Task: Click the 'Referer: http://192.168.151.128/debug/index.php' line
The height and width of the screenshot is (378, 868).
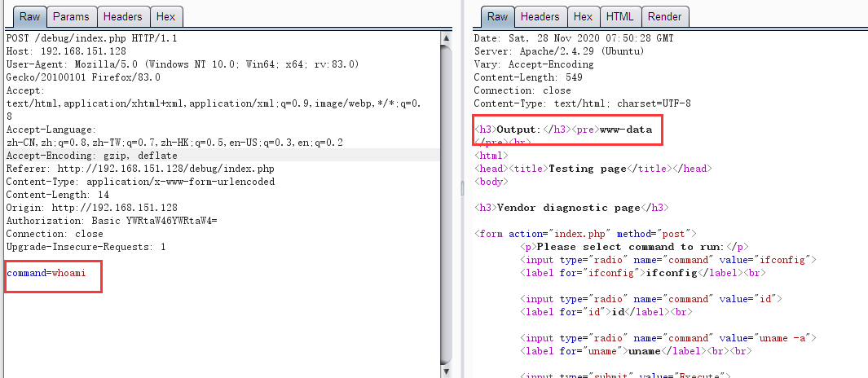Action: 140,169
